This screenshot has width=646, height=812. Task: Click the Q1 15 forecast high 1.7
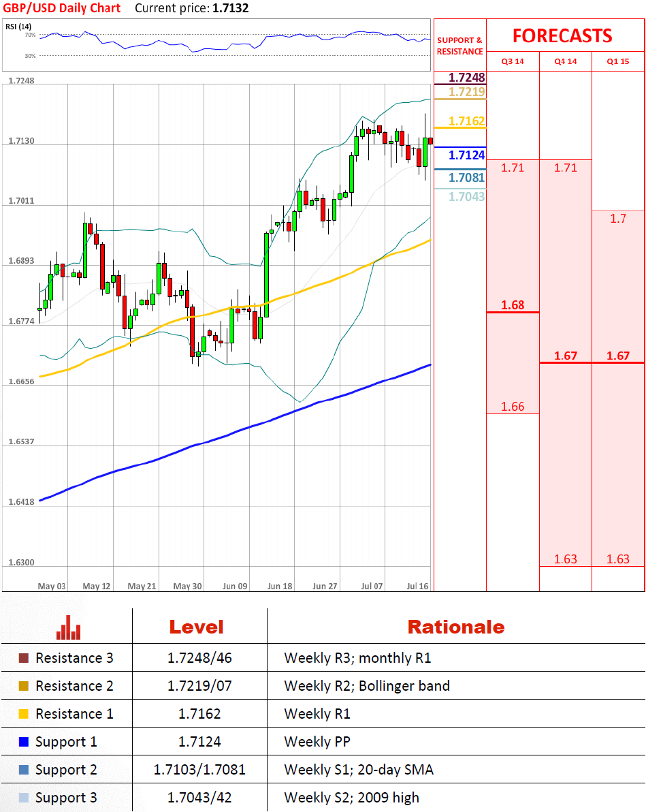click(618, 219)
